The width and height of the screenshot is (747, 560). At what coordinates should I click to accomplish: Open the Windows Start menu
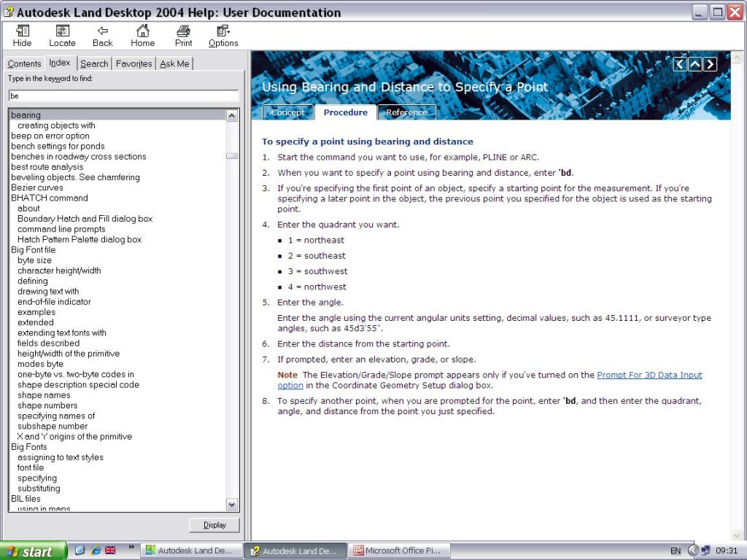click(34, 551)
